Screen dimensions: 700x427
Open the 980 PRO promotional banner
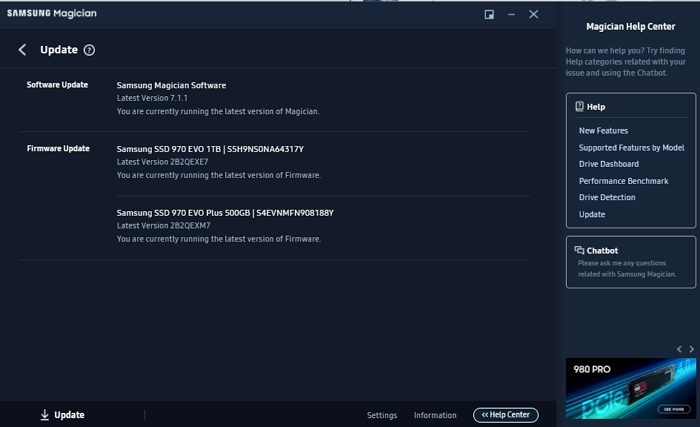pos(630,388)
